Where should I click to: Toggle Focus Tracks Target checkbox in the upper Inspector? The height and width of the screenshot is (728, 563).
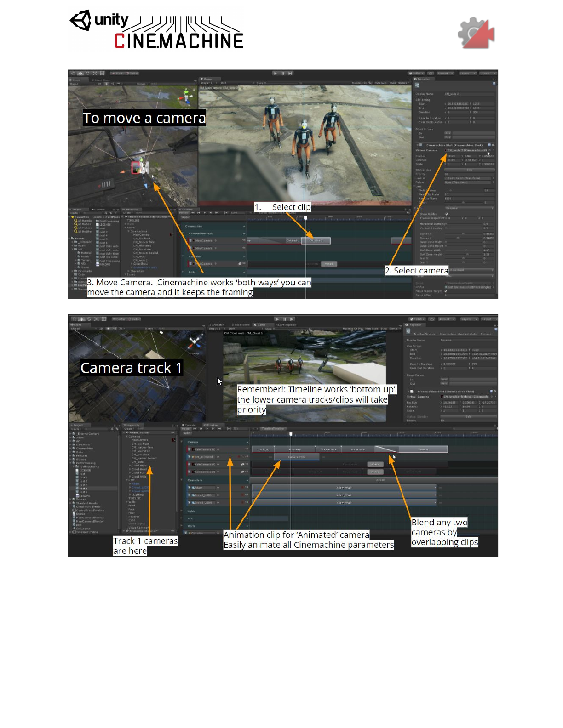coord(446,291)
